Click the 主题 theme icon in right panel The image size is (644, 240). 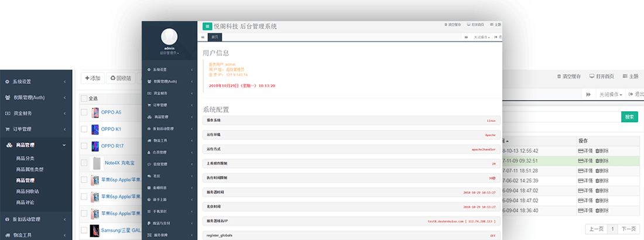[x=625, y=77]
